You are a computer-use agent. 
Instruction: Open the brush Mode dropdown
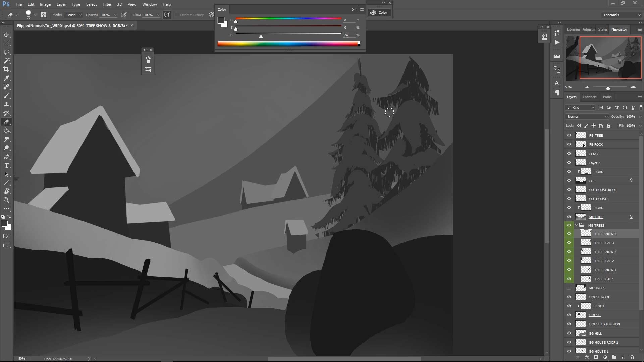coord(73,15)
